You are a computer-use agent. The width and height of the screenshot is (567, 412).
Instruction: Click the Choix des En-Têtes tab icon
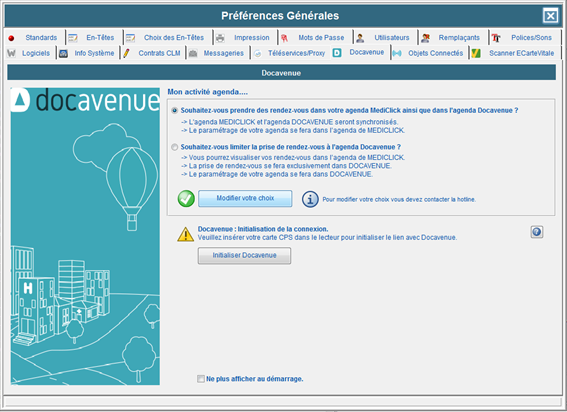tap(130, 38)
